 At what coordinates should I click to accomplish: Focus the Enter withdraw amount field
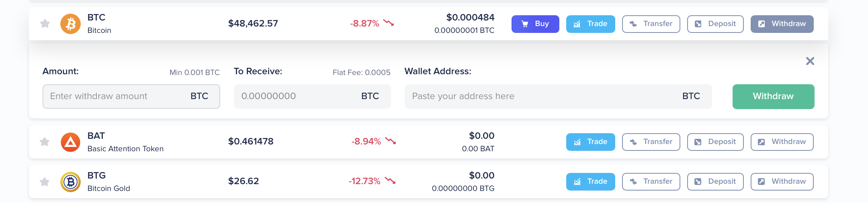click(117, 96)
